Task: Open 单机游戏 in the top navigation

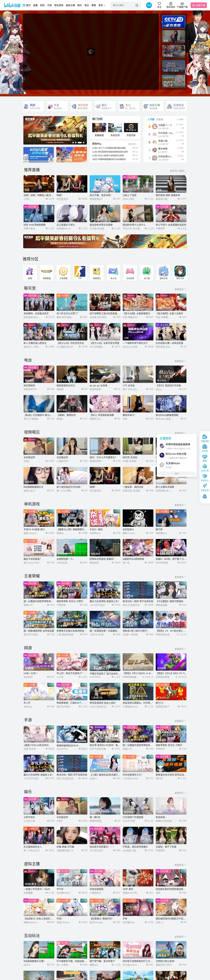Action: point(59,5)
